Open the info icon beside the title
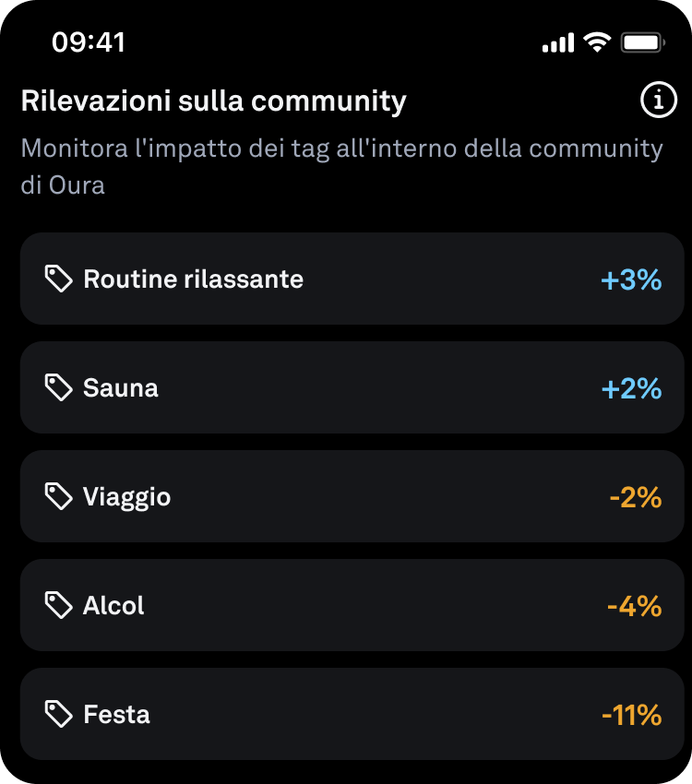The height and width of the screenshot is (784, 692). coord(659,100)
